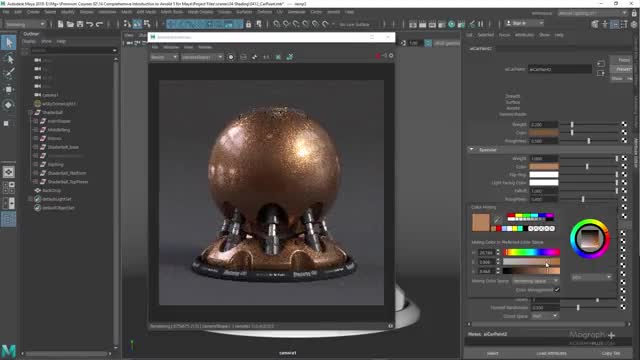Click the green save image icon in RenderView
Viewport: 640px width, 360px height.
pyautogui.click(x=289, y=57)
